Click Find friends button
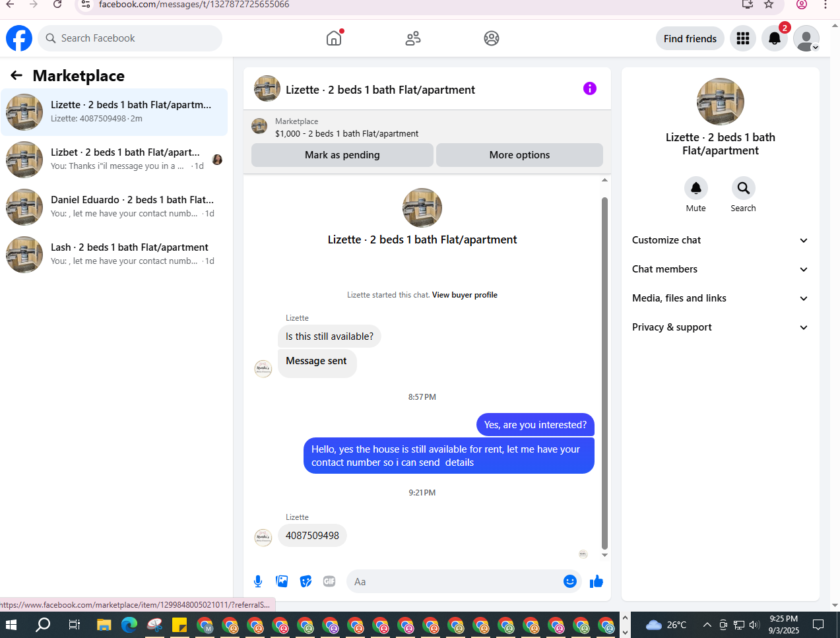The height and width of the screenshot is (638, 840). (690, 38)
